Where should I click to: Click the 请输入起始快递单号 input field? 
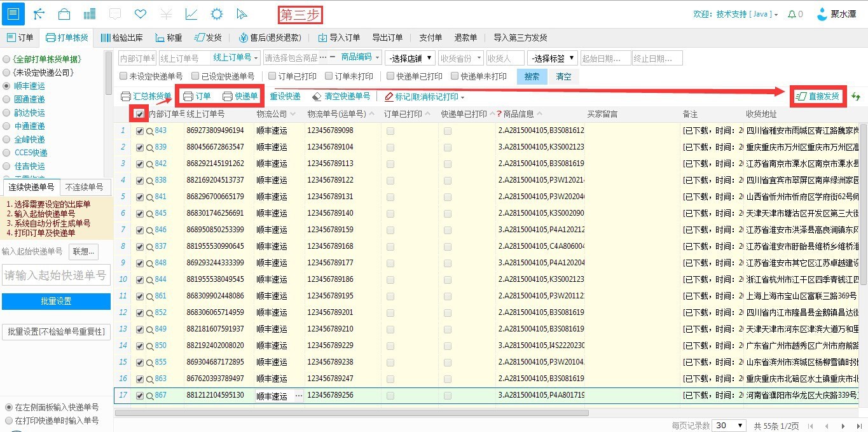point(56,275)
